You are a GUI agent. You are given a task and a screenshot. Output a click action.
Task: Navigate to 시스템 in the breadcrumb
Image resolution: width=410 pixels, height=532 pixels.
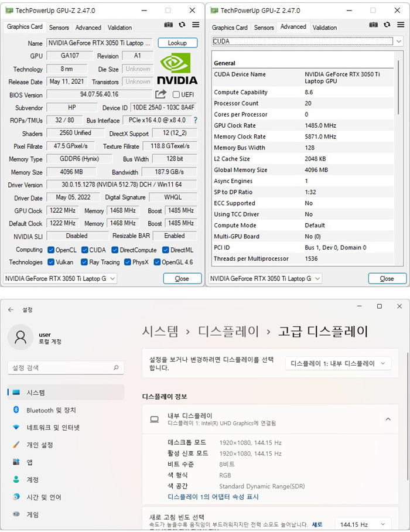(160, 331)
